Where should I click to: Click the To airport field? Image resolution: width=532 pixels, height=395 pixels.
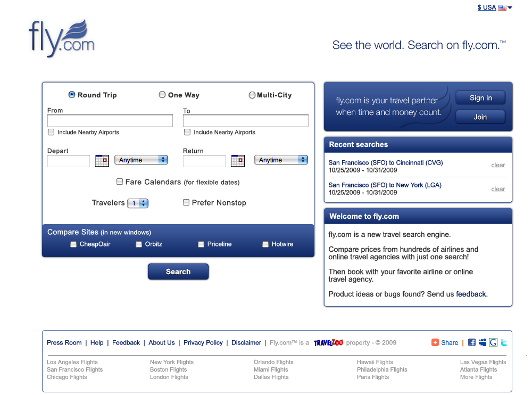pos(246,120)
